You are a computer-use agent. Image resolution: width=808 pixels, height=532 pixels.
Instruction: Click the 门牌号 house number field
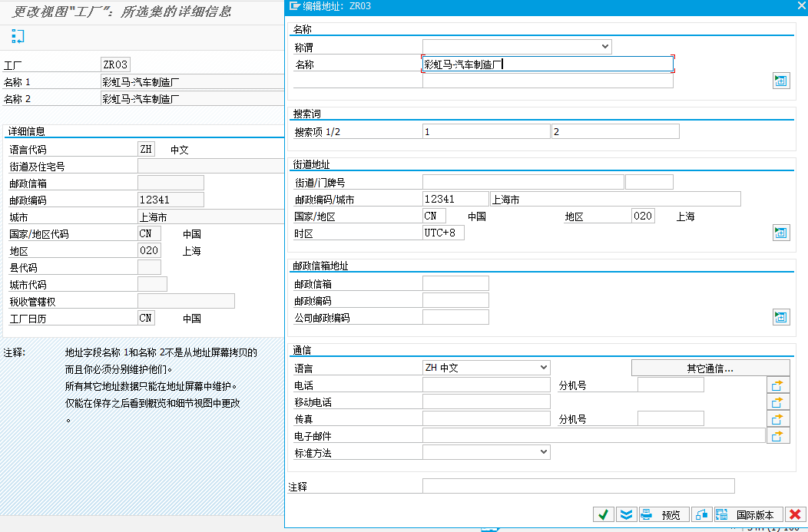point(649,182)
